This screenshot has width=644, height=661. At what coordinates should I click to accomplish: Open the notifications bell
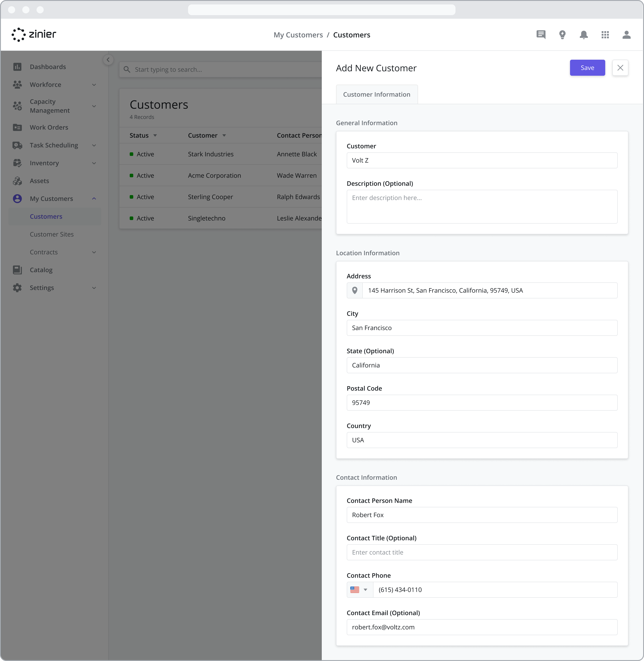583,35
